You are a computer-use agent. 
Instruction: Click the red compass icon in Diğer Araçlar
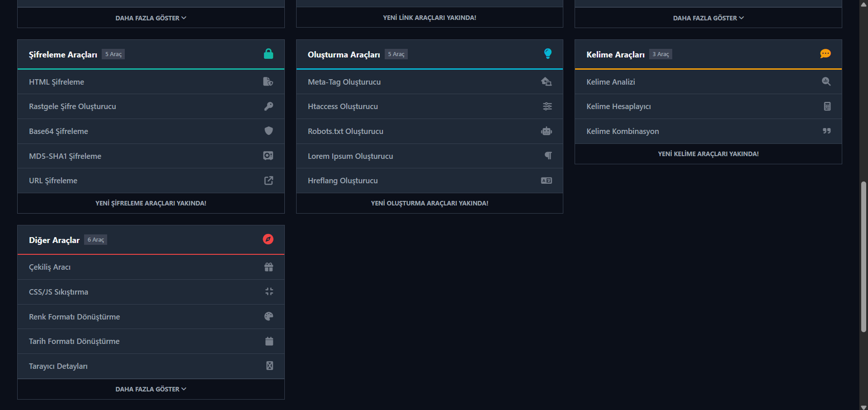(268, 239)
